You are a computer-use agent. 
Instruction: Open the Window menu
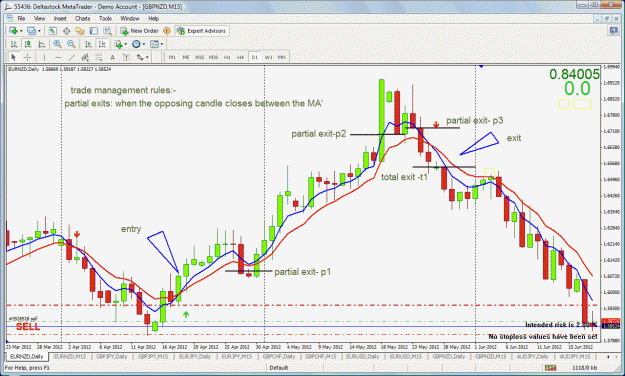130,18
